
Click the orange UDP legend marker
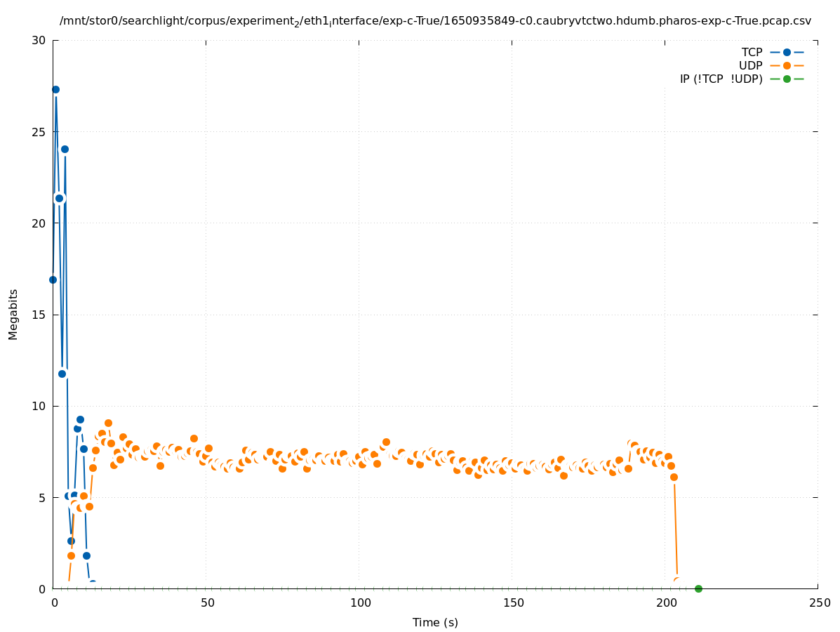point(787,65)
